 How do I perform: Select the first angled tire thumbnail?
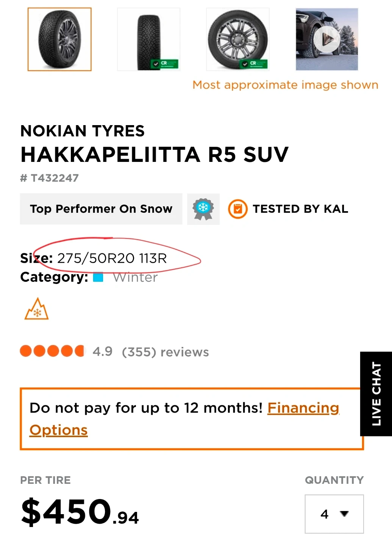[x=59, y=39]
